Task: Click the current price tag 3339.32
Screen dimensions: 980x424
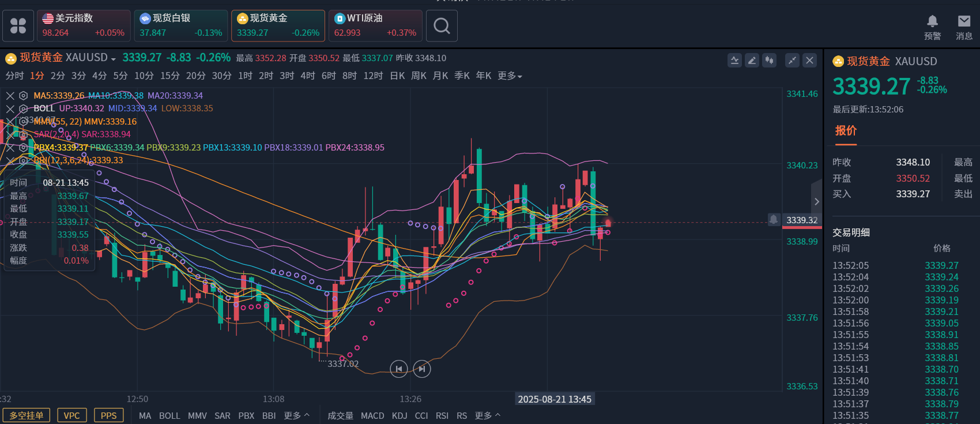Action: tap(802, 220)
